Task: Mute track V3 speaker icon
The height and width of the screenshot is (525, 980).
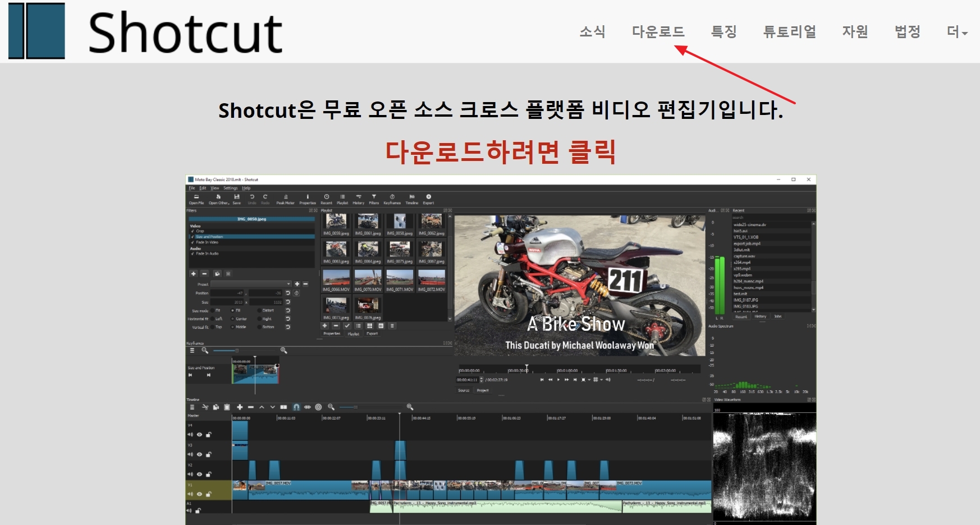Action: click(x=190, y=454)
